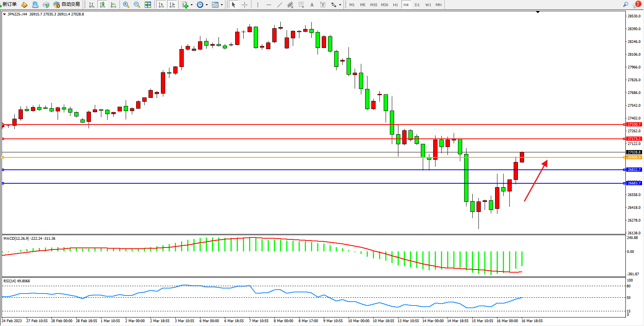Switch to the M15 timeframe
Screen dimensions: 644x326
coord(373,5)
